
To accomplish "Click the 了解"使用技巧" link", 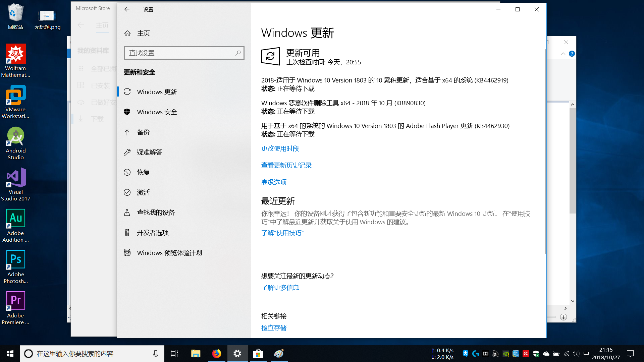I will pyautogui.click(x=282, y=233).
